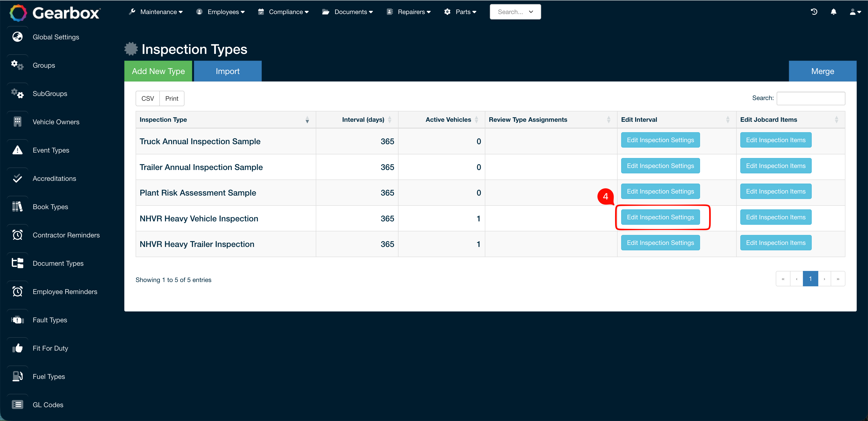Expand the Maintenance dropdown menu
Viewport: 868px width, 421px height.
pos(156,12)
